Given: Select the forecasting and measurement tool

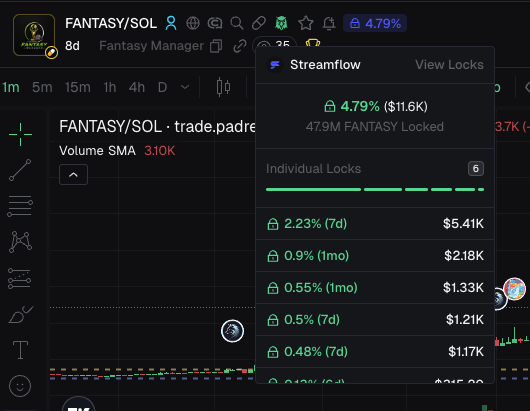Looking at the screenshot, I should point(20,279).
